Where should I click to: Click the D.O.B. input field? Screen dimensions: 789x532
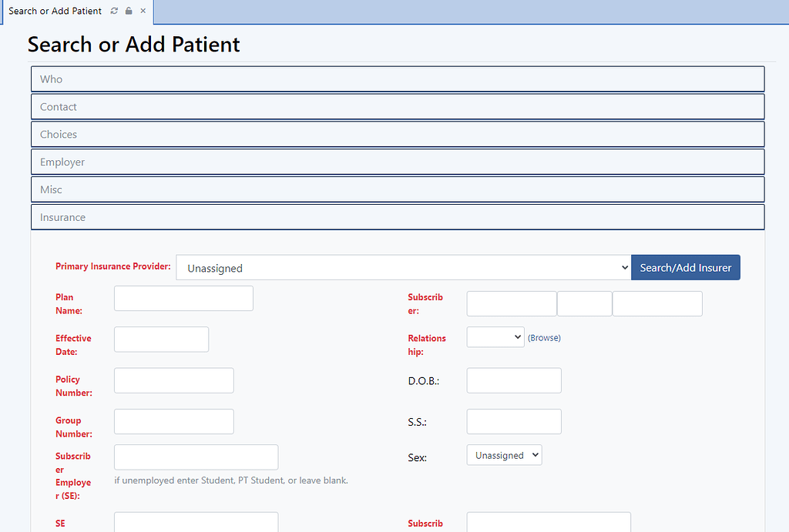click(513, 380)
